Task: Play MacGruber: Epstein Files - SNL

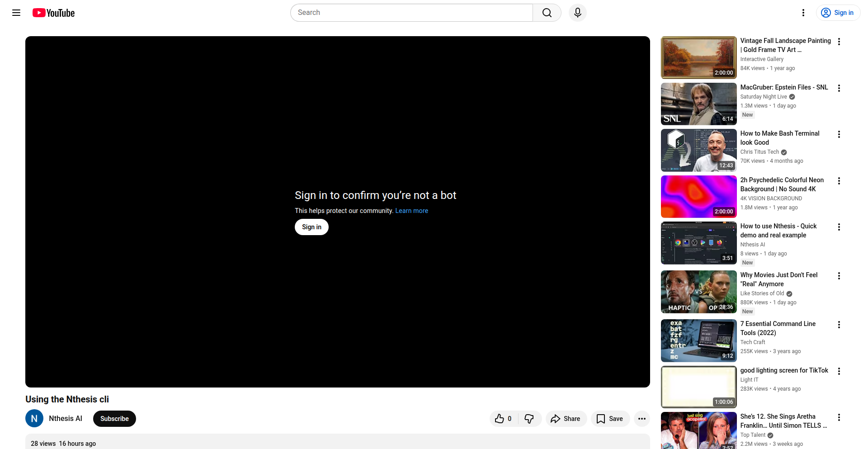Action: [x=699, y=104]
